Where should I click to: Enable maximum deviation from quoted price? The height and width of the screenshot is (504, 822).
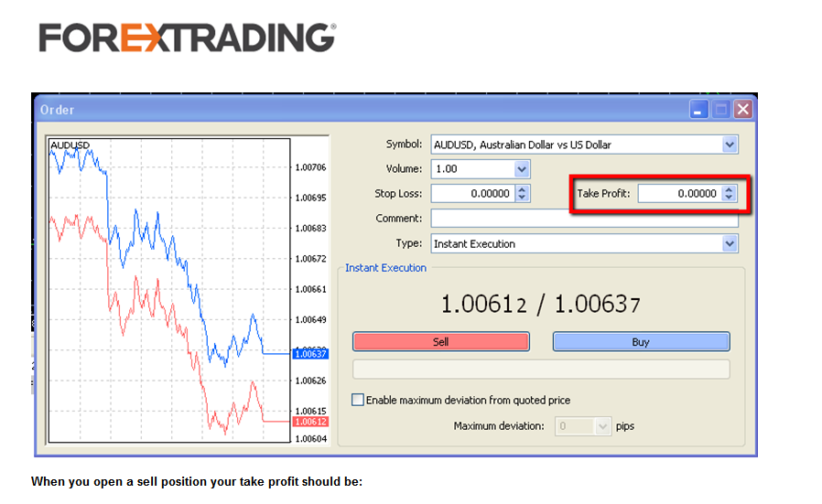coord(358,400)
